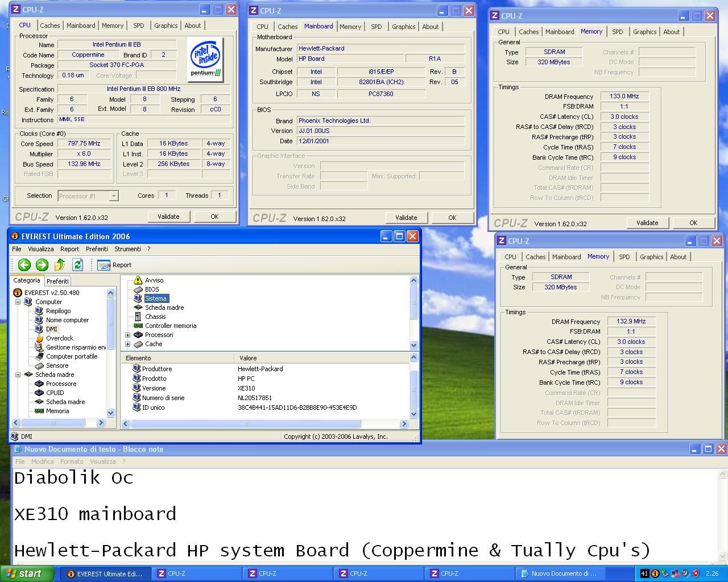Open the Preferiti menu in EVEREST
728x582 pixels.
click(x=97, y=249)
